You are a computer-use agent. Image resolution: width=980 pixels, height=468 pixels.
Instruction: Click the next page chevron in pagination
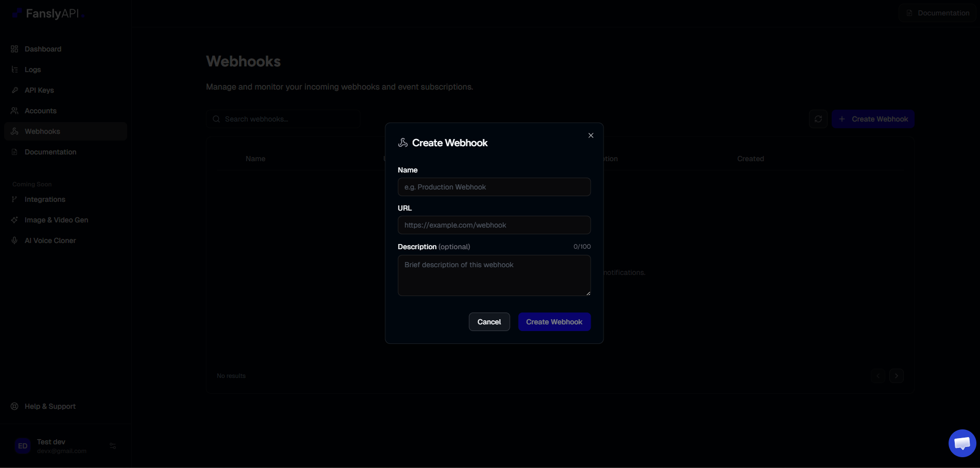tap(896, 376)
